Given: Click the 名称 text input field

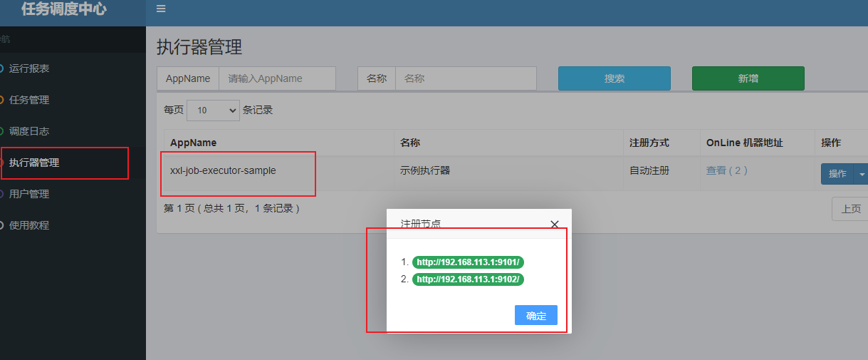Looking at the screenshot, I should [x=466, y=78].
